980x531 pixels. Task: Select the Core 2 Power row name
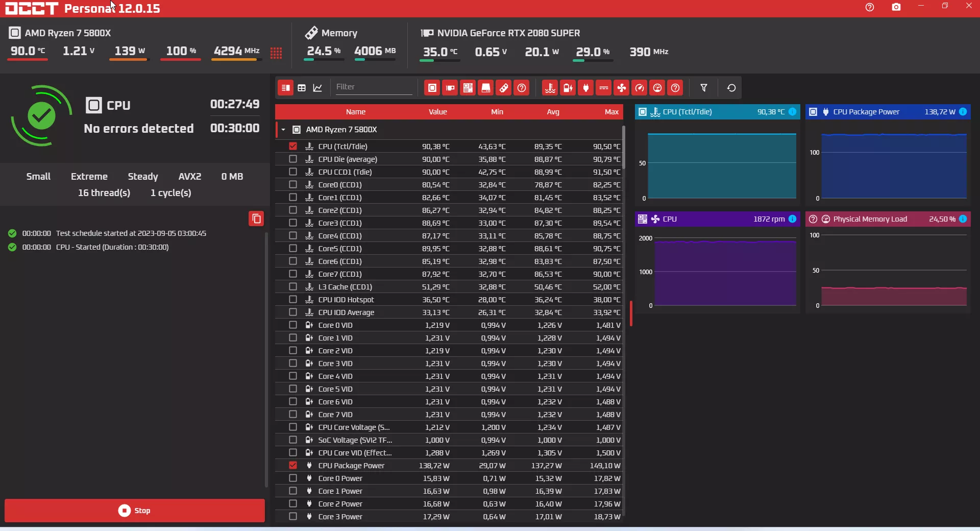click(x=340, y=504)
